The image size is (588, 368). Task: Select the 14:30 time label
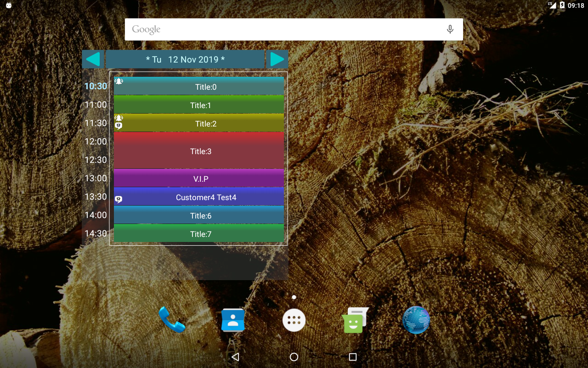coord(96,233)
